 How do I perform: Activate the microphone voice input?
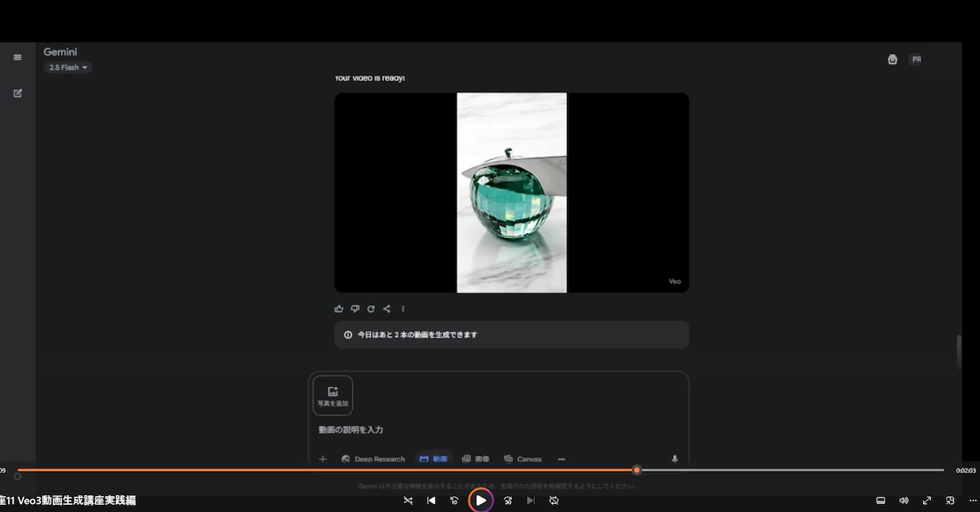tap(675, 459)
